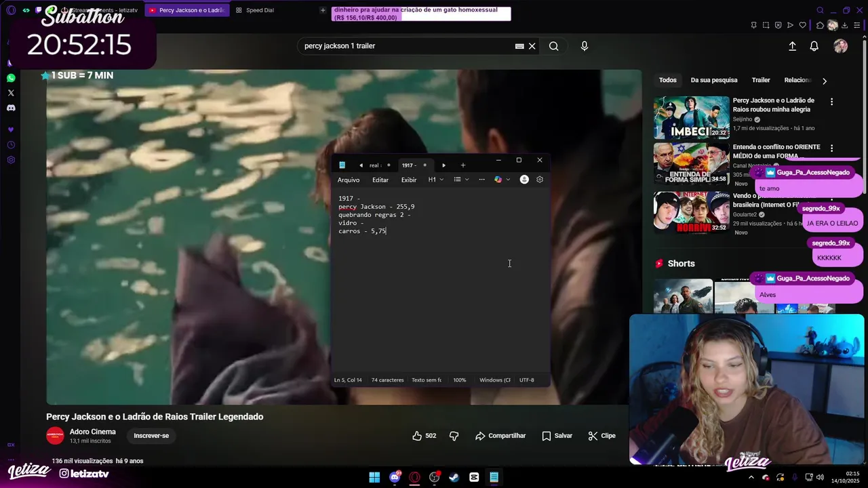
Task: Open YouTube account avatar menu
Action: point(841,46)
